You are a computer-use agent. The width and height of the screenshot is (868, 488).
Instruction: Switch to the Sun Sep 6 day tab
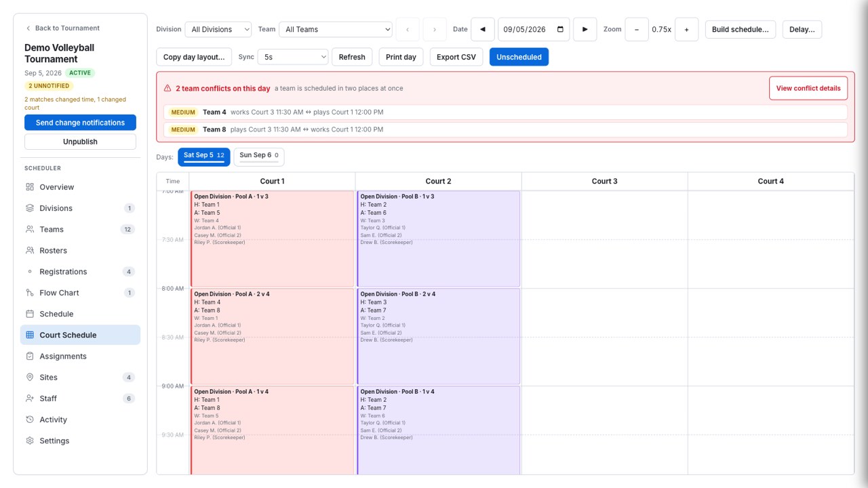tap(259, 157)
